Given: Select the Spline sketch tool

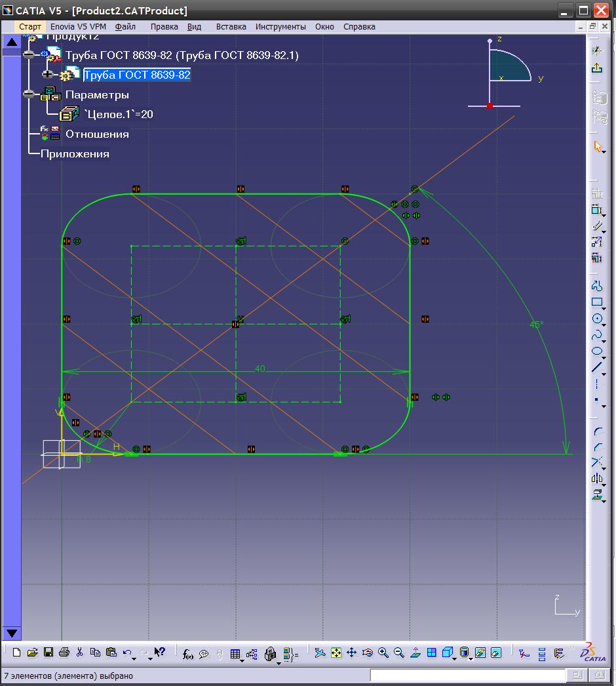Looking at the screenshot, I should tap(597, 335).
